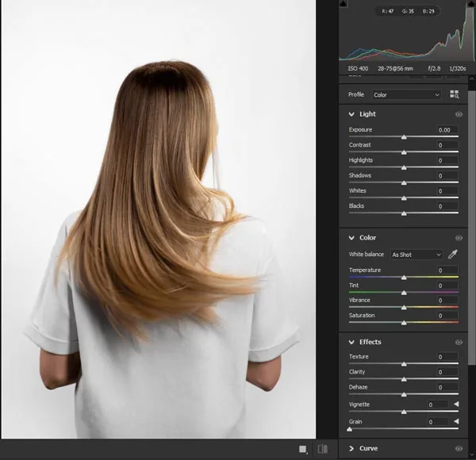Expand Vignette options triangle

tap(456, 404)
